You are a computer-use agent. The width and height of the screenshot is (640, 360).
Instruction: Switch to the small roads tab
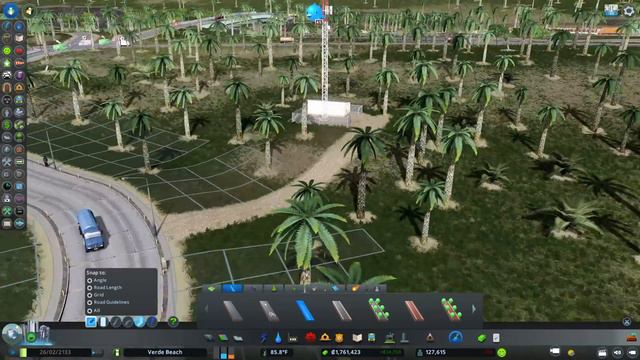pyautogui.click(x=211, y=289)
